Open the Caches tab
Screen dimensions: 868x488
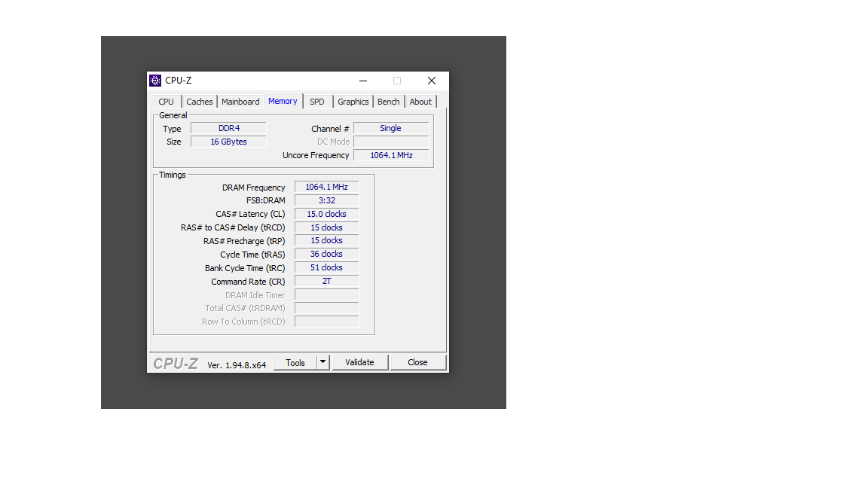point(200,102)
